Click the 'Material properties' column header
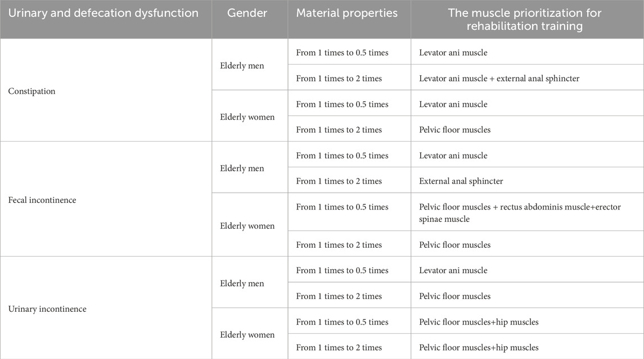 coord(348,13)
